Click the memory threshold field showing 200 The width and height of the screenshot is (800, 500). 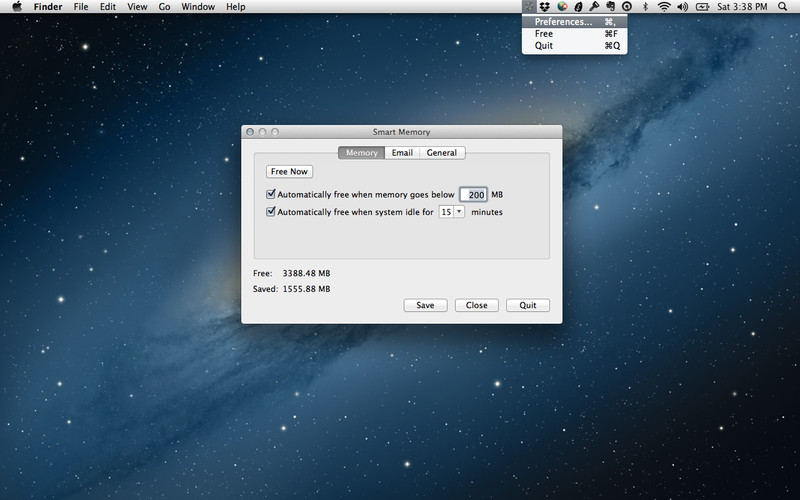click(473, 194)
